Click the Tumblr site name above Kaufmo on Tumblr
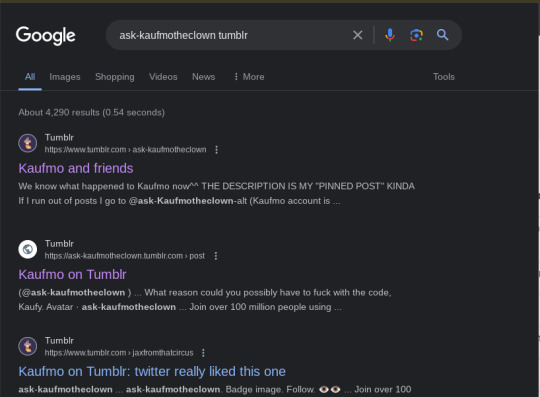Image resolution: width=540 pixels, height=397 pixels. point(59,244)
